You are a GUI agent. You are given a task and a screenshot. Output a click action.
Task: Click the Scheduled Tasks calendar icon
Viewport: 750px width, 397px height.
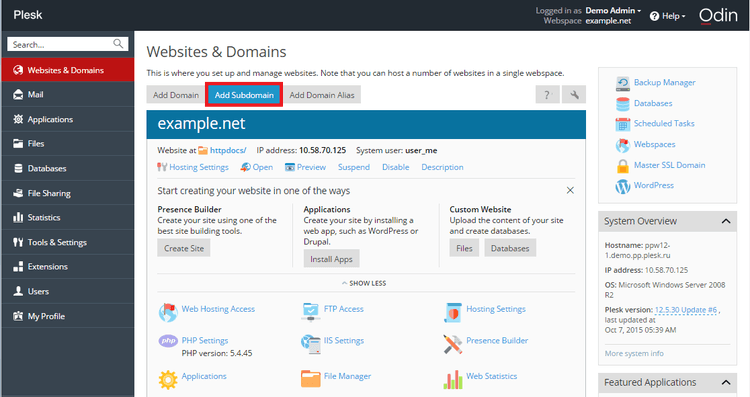622,124
